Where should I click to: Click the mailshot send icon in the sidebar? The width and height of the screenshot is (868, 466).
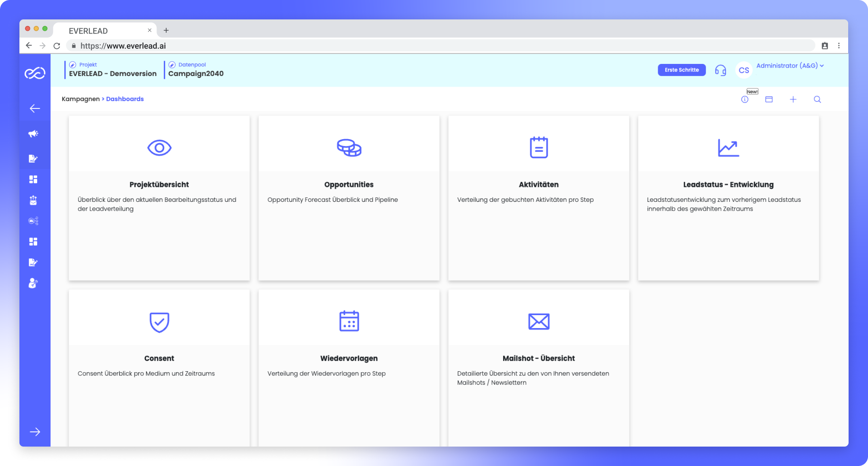tap(34, 200)
